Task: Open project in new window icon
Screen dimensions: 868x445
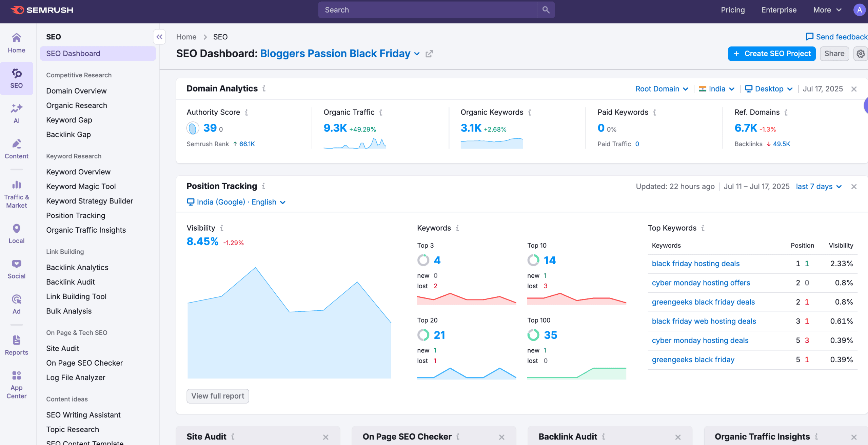Action: tap(429, 54)
